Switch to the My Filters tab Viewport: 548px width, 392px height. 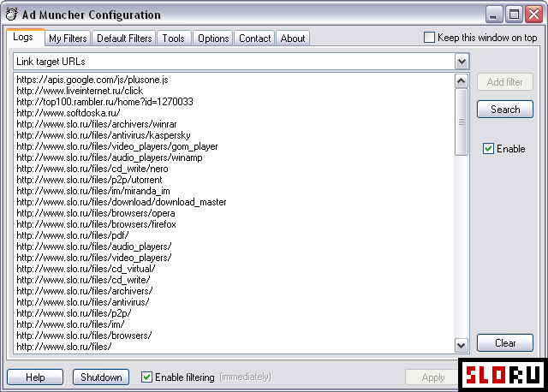click(x=68, y=38)
